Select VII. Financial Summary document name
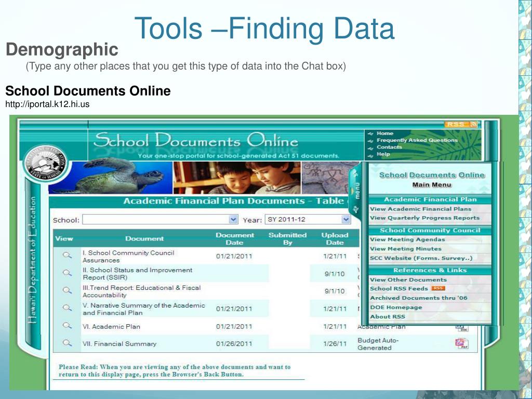 point(119,344)
